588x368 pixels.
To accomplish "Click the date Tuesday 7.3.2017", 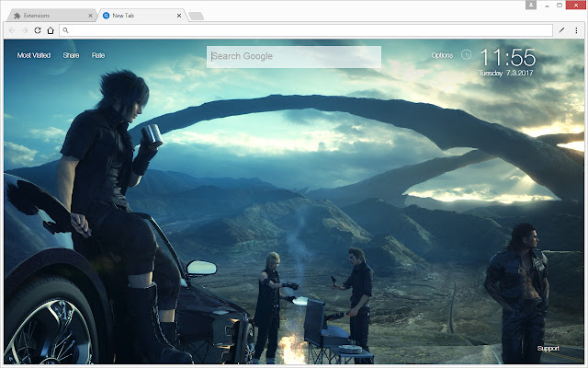I will [x=506, y=73].
